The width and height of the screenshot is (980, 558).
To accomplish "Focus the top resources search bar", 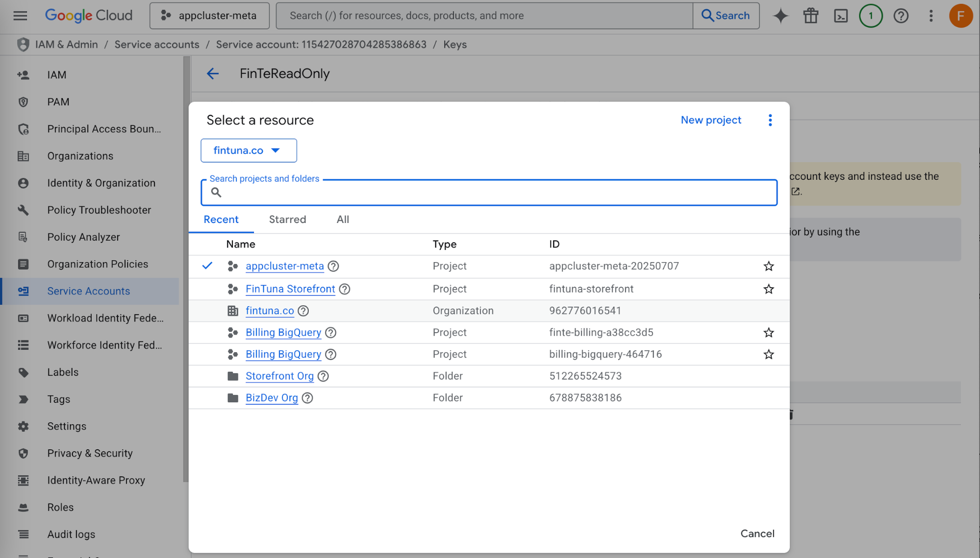I will pos(484,16).
